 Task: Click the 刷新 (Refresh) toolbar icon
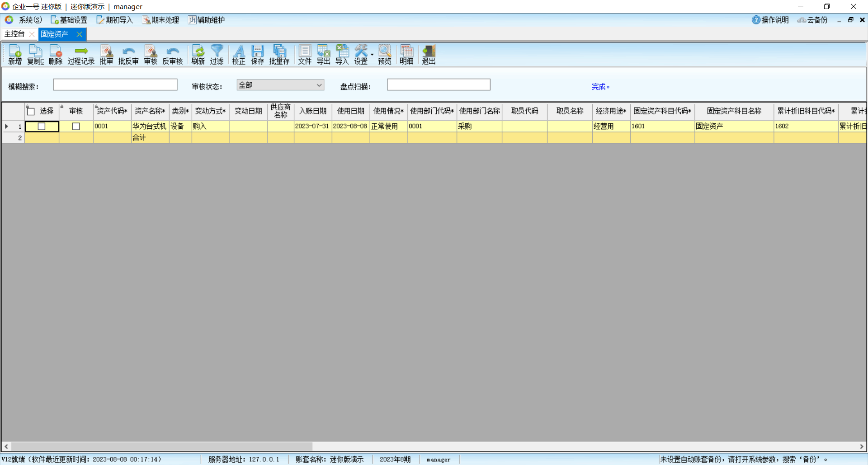[198, 55]
